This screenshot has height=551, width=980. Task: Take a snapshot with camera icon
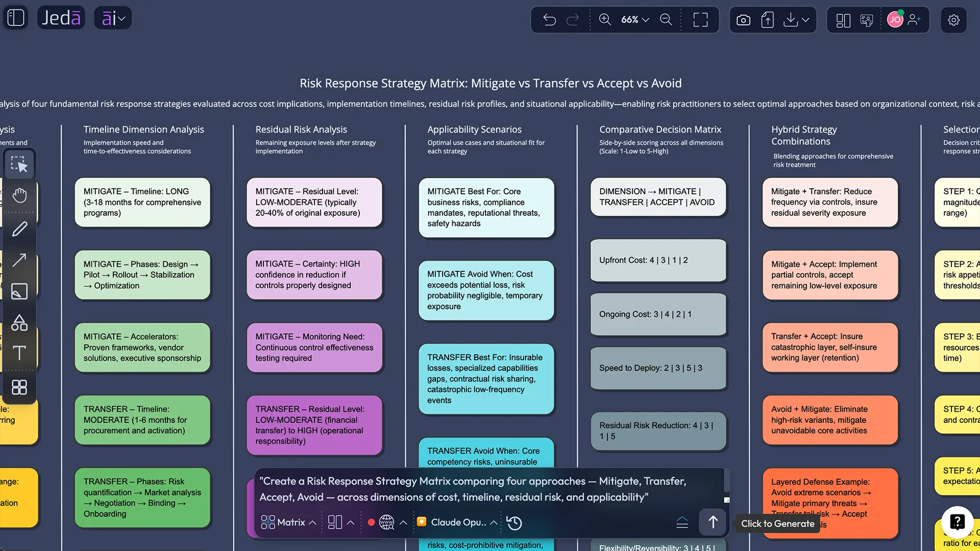(743, 20)
